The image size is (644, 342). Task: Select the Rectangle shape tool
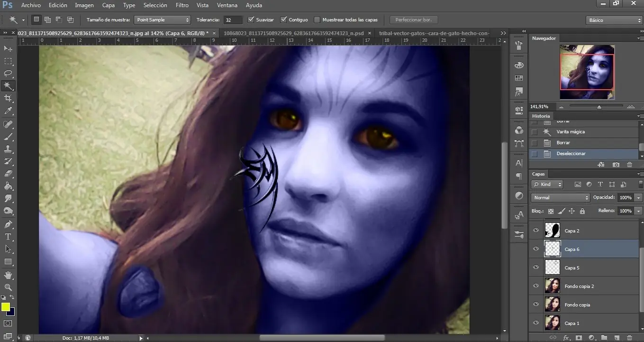(9, 261)
